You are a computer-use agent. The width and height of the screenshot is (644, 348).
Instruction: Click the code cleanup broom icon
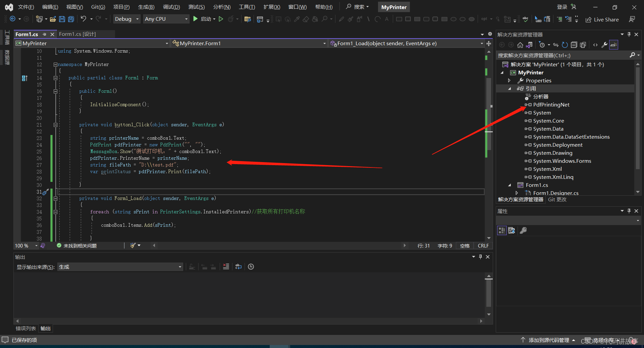[133, 246]
